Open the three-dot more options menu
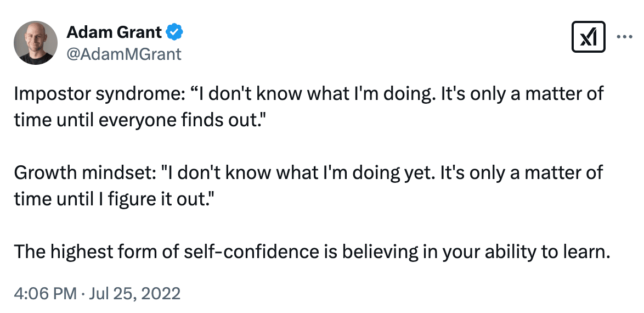This screenshot has width=644, height=313. (x=624, y=37)
